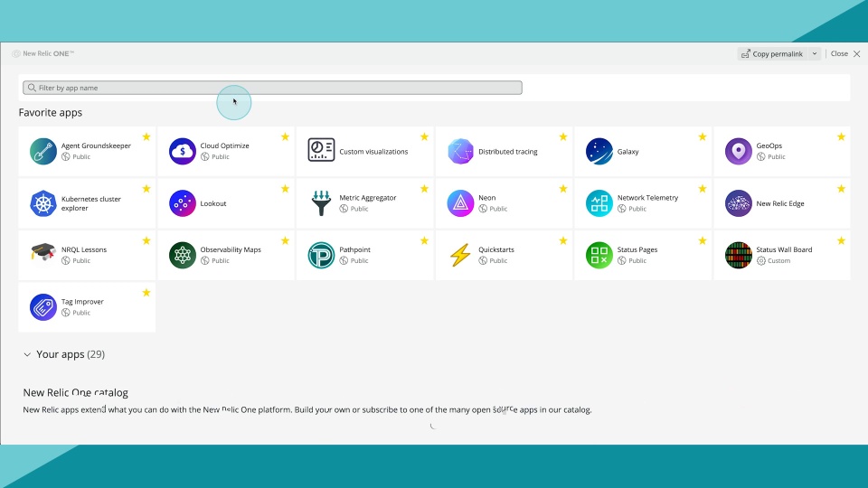Focus the Filter by app name field
The image size is (868, 488).
[x=272, y=88]
